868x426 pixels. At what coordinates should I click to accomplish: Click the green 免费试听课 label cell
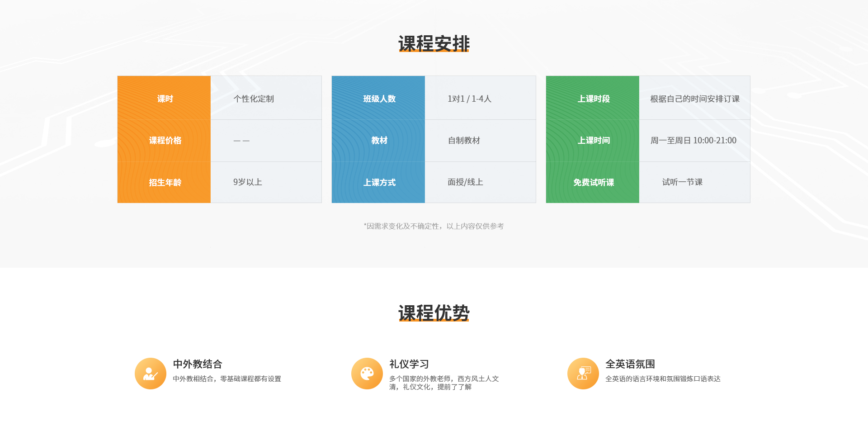(593, 182)
